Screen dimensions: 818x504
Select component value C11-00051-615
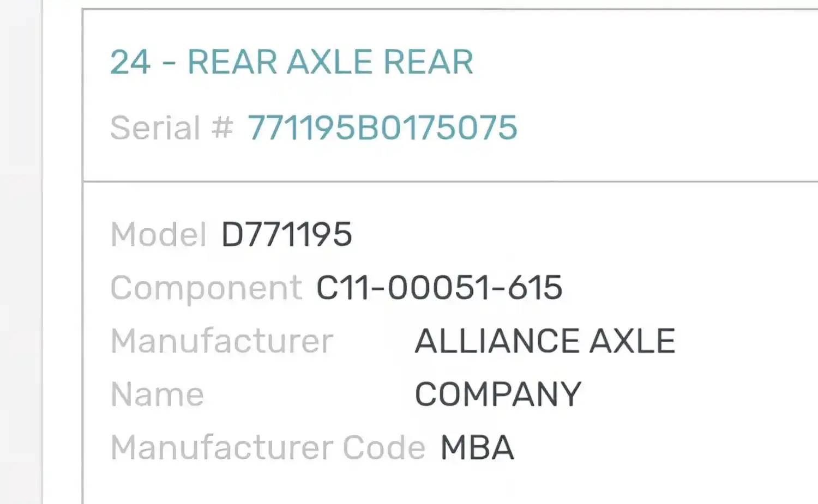(x=440, y=288)
